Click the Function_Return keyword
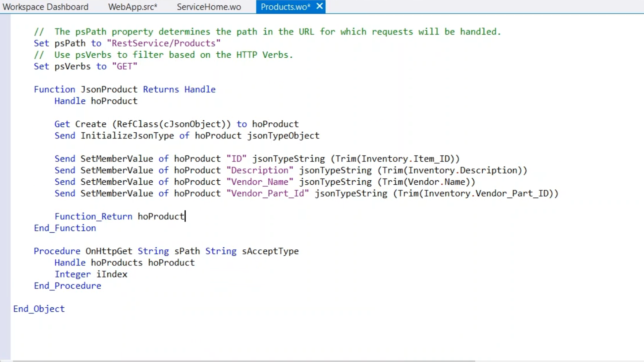Screen dimensions: 644x362 tap(93, 217)
